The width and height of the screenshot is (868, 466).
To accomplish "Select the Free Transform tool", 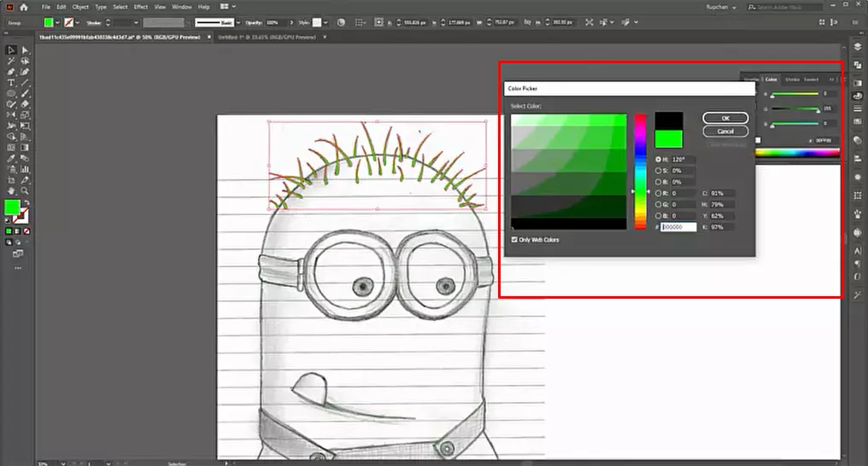I will click(25, 126).
